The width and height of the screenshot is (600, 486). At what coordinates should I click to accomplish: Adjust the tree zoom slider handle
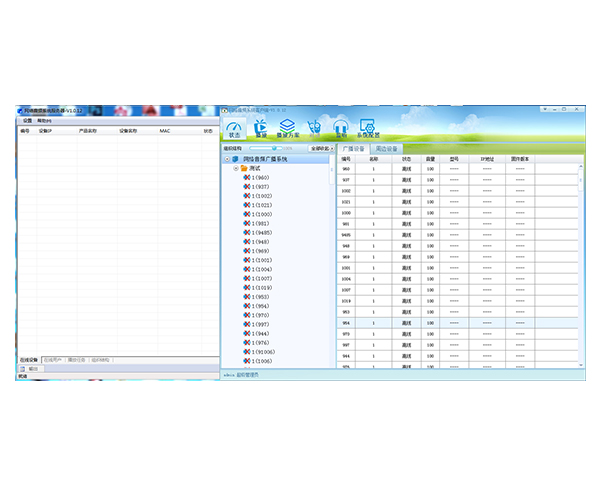[x=274, y=148]
